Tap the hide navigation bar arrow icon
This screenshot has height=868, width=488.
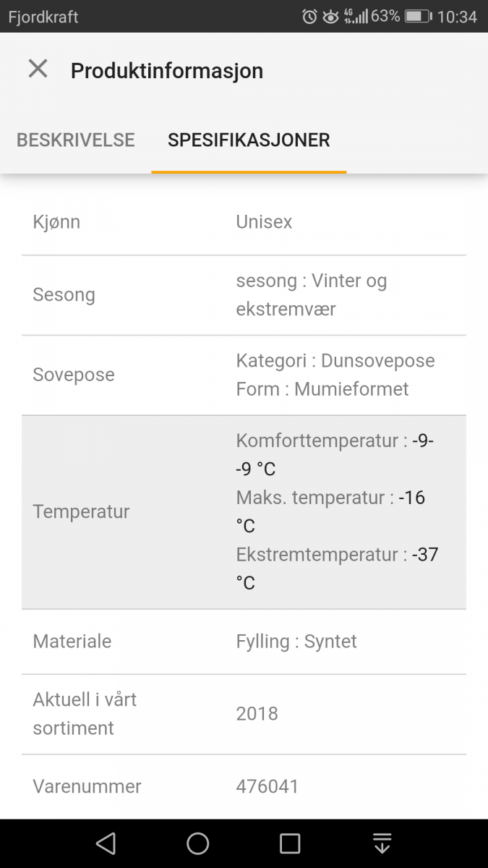pos(382,843)
